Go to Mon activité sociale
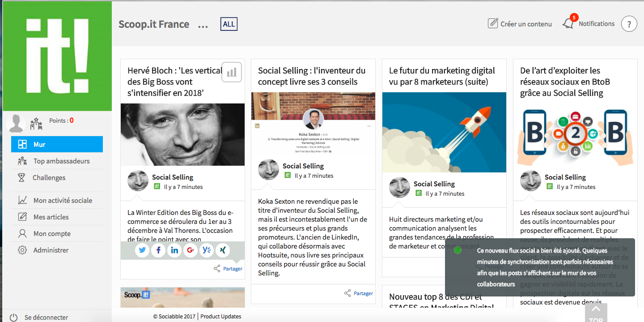The image size is (644, 322). click(57, 200)
